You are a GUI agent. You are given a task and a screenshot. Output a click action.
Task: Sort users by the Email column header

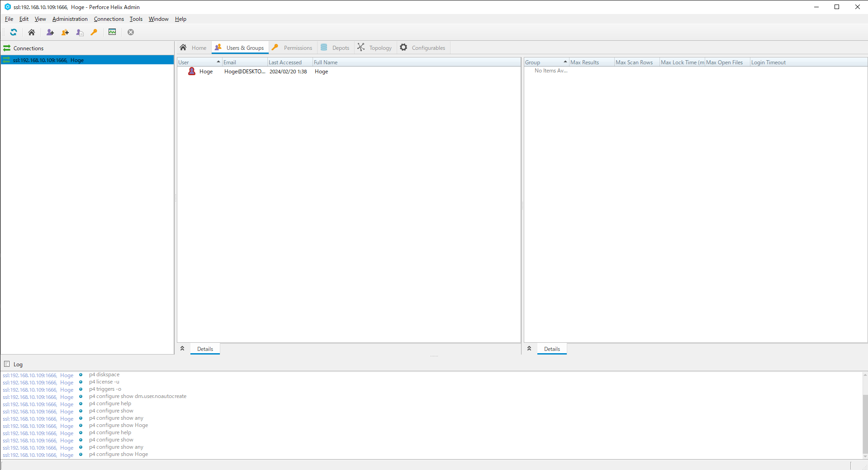pyautogui.click(x=245, y=62)
